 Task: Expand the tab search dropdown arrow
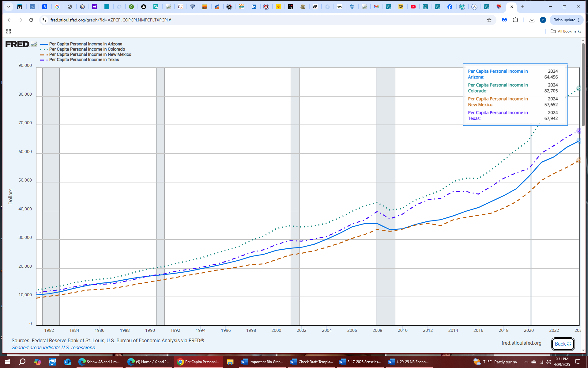click(x=9, y=7)
